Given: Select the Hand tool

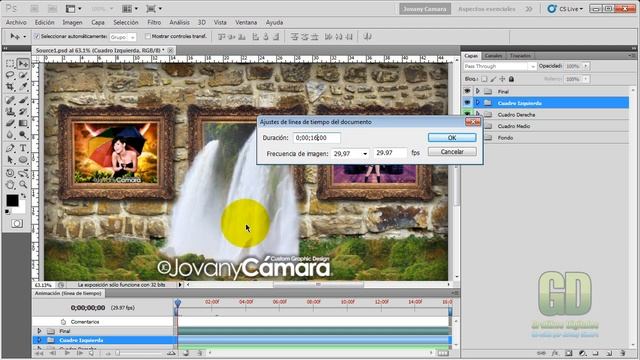Looking at the screenshot, I should [10, 184].
